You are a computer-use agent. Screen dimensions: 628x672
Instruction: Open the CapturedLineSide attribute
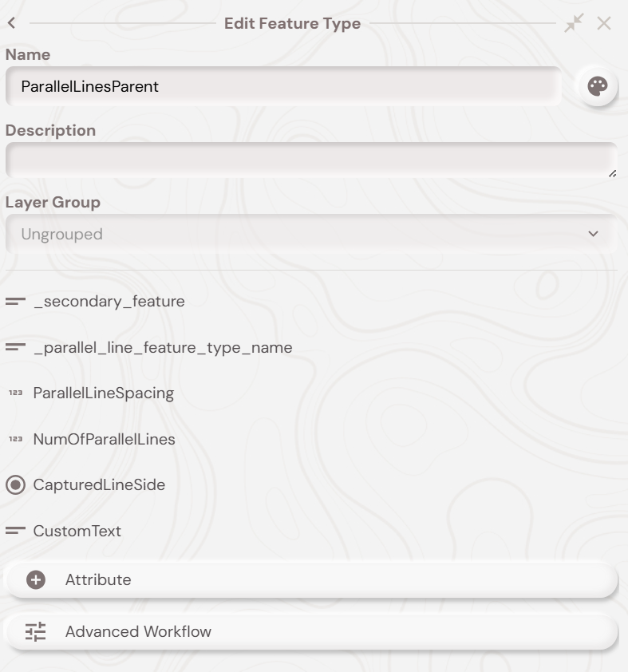(99, 485)
